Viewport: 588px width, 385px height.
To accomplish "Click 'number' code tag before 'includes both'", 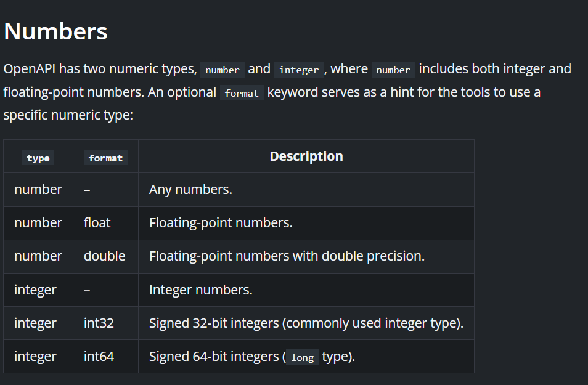I will 393,70.
